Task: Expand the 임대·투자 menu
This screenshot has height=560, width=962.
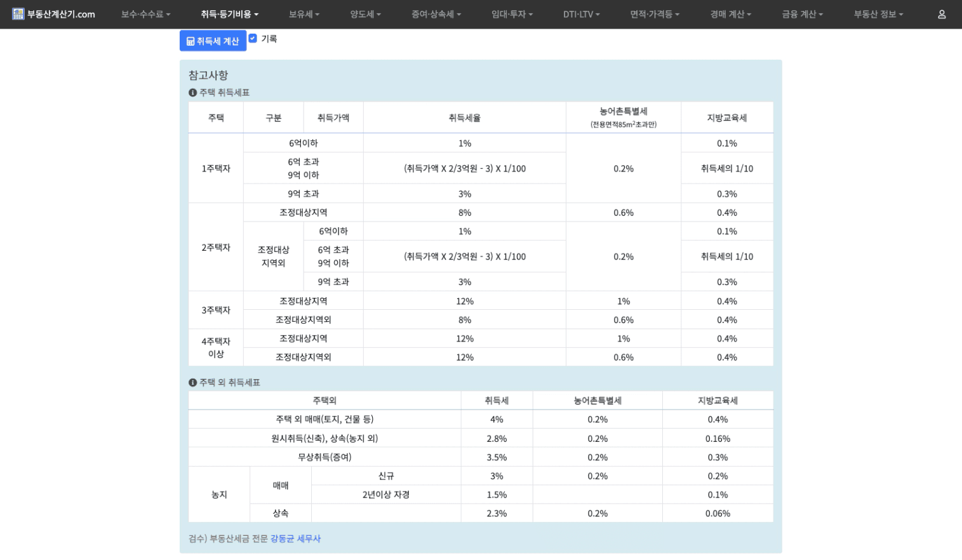Action: 512,14
